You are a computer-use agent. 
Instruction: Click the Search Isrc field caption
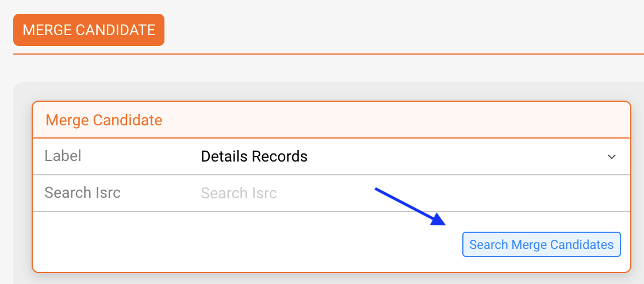point(83,193)
